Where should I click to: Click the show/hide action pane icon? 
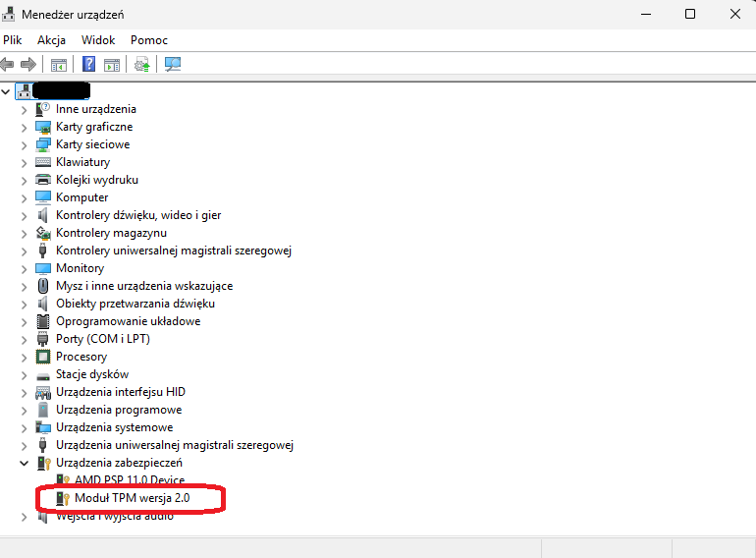112,65
